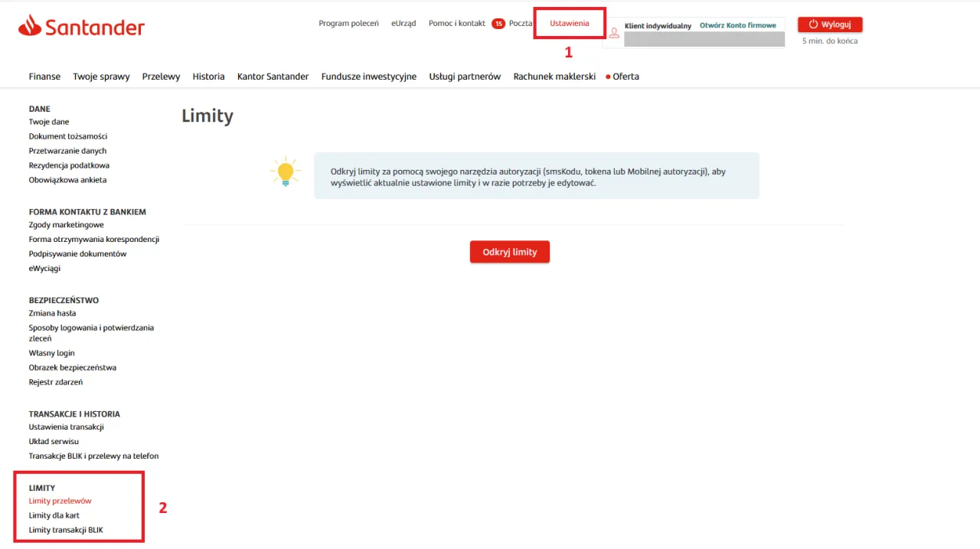The image size is (980, 549).
Task: Open Forma otrzymywania korespondencji
Action: [94, 240]
